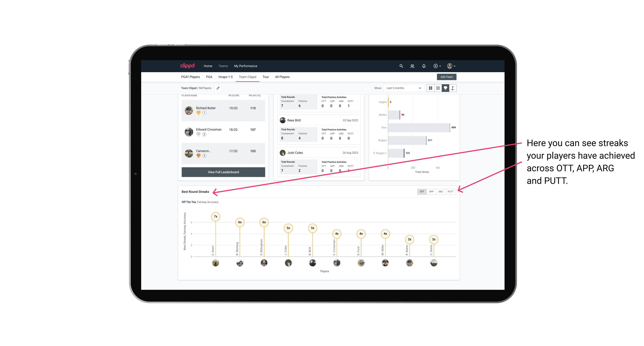This screenshot has width=644, height=346.
Task: Click the leaderboard trophy/rank icon
Action: (x=445, y=88)
